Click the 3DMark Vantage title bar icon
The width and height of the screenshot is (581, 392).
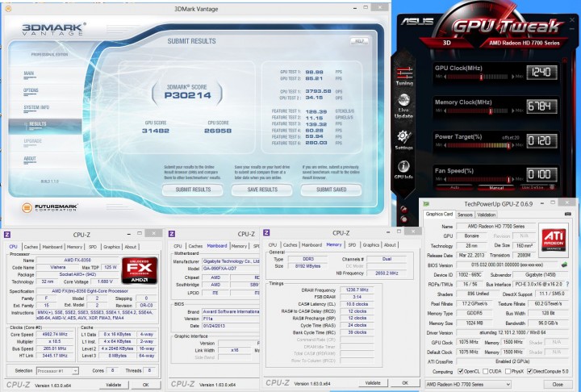[x=8, y=8]
